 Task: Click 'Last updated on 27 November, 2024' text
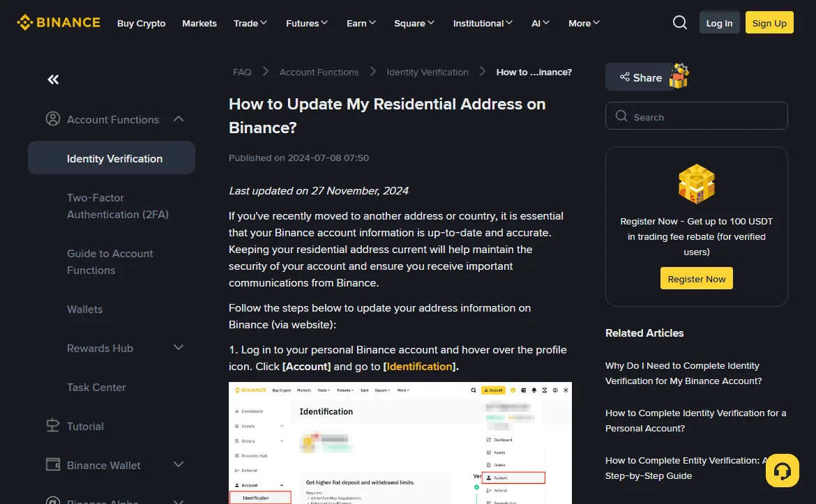(x=319, y=191)
